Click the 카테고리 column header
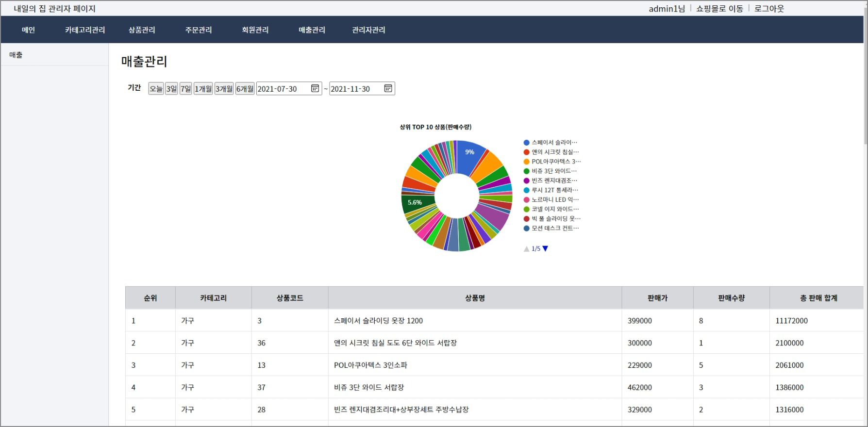 (x=214, y=298)
